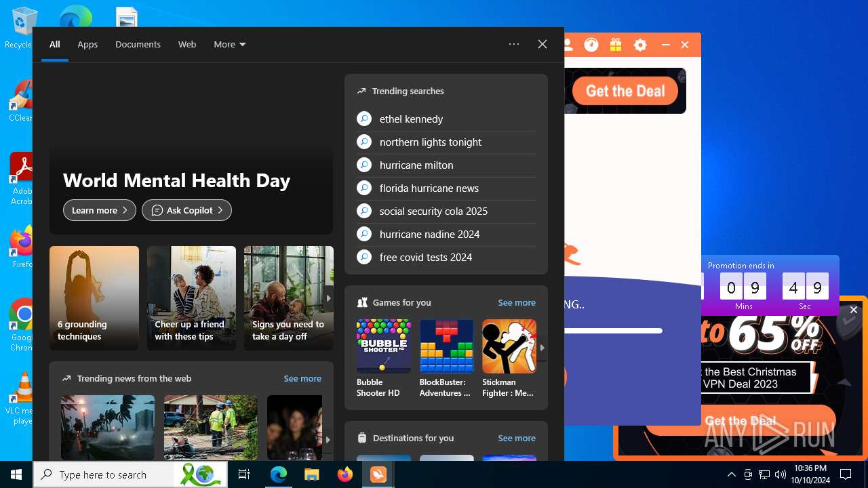Open the 6 grounding techniques card

click(x=94, y=298)
